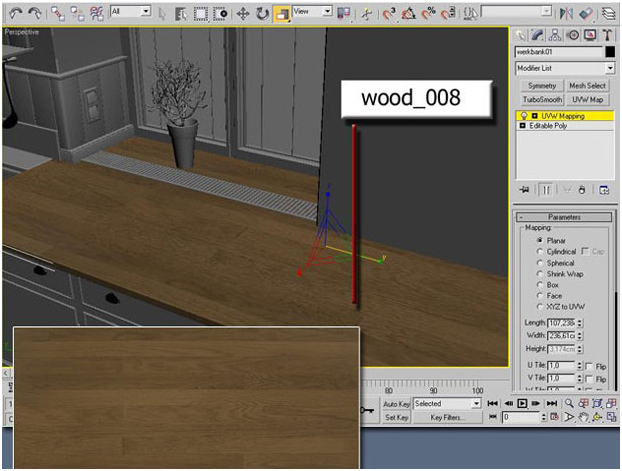Select the XYZ to UVW mapping option
Screen dimensions: 622x471
point(540,306)
